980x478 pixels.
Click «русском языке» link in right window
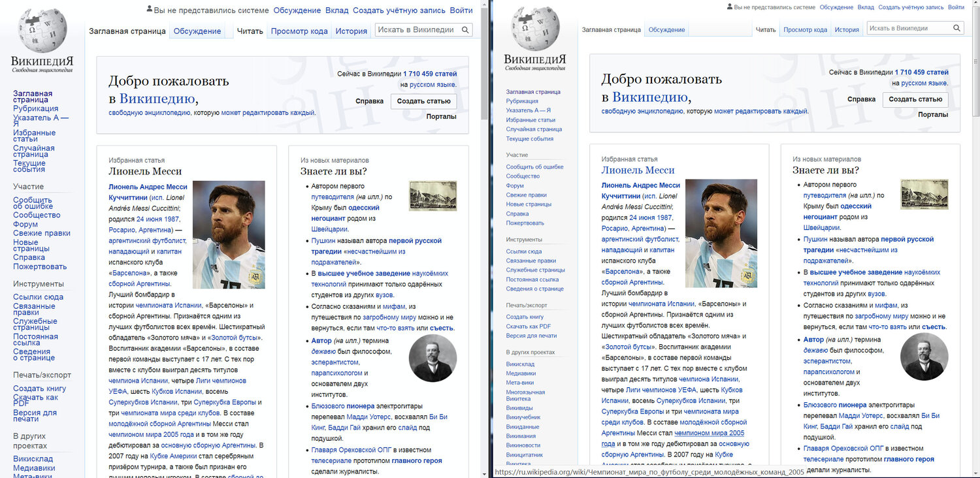924,83
